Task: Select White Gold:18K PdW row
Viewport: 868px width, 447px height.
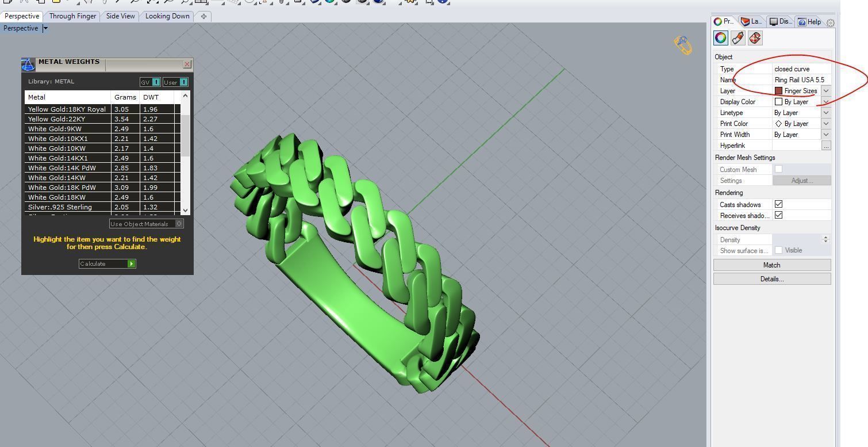Action: 102,188
